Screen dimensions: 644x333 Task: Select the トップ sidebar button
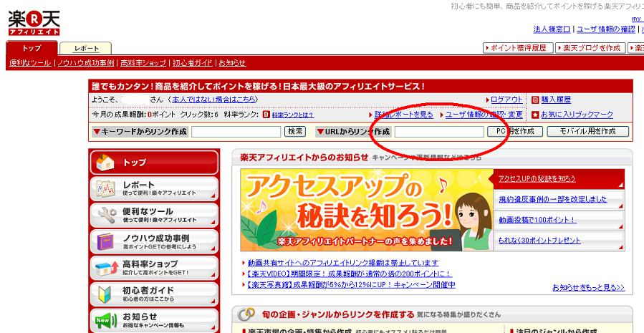[154, 163]
